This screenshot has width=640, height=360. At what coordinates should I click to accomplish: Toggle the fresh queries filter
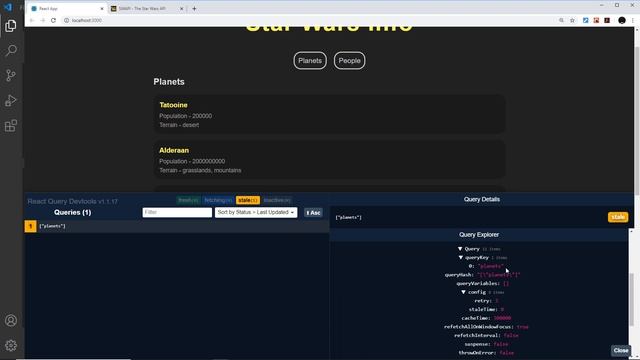tap(189, 200)
